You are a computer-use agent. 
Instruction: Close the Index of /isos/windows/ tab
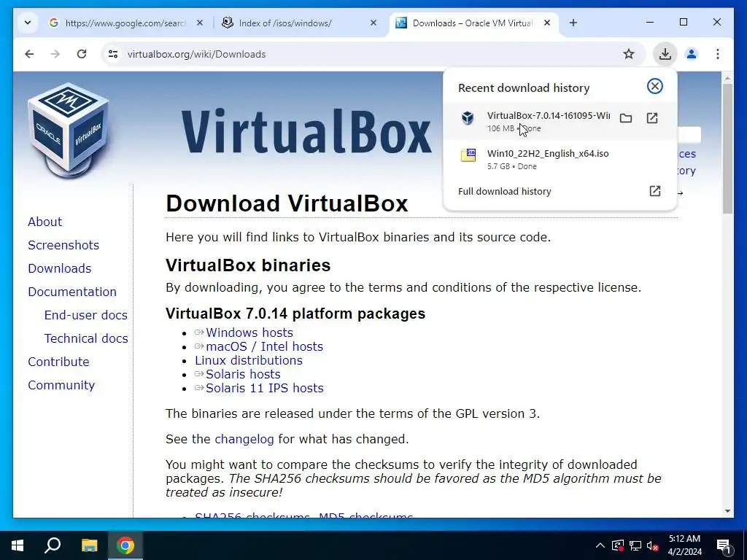[x=373, y=23]
